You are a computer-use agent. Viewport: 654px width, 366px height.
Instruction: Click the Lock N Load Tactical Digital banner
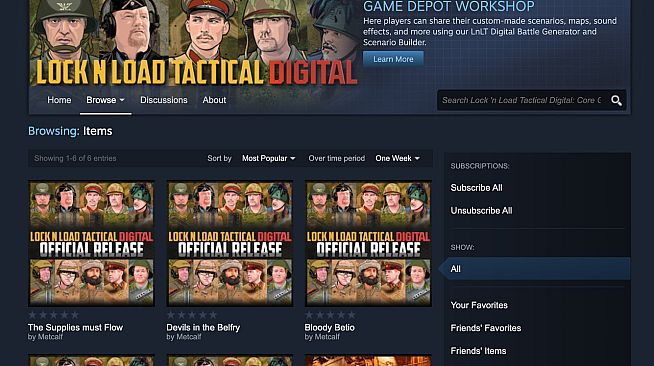click(194, 44)
